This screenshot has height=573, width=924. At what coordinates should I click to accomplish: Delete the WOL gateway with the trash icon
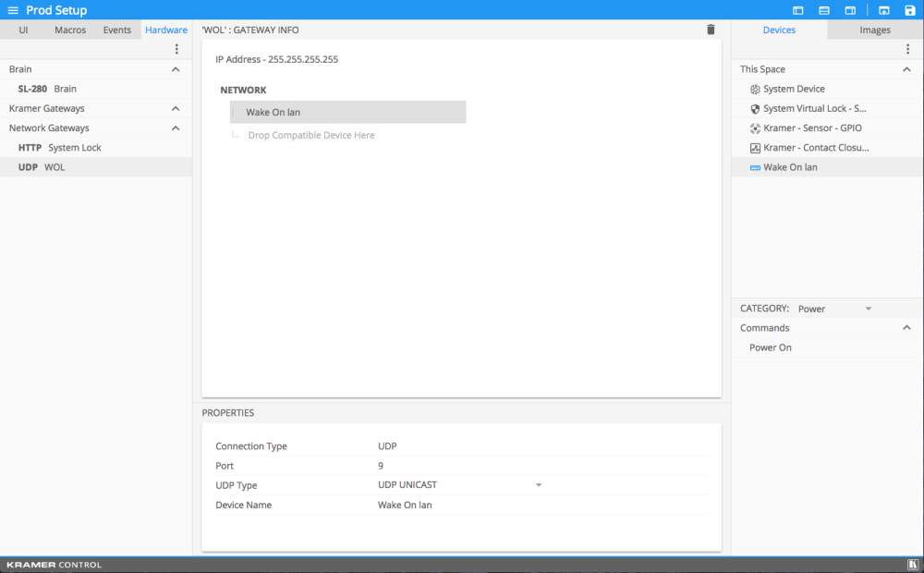(711, 30)
